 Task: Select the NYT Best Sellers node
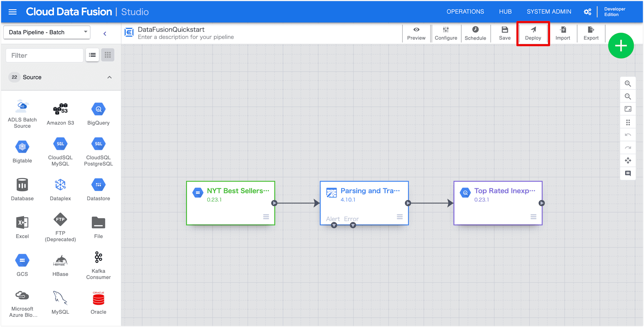tap(231, 203)
